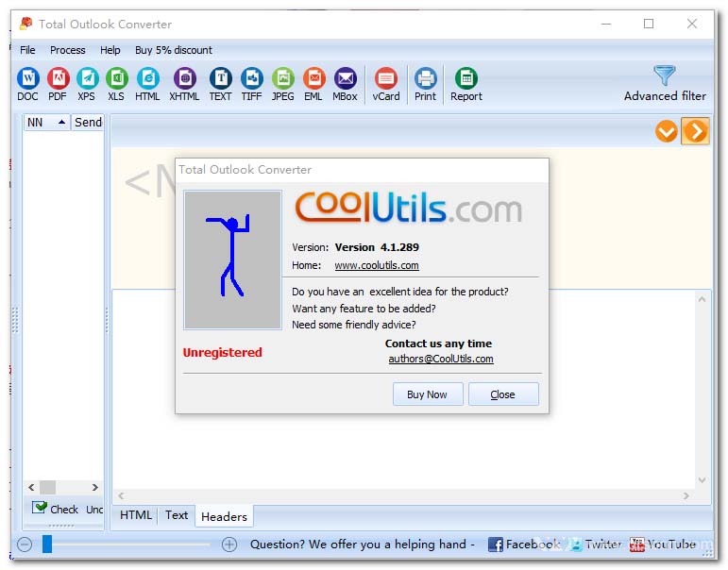Click the orange down-arrow button

(667, 131)
